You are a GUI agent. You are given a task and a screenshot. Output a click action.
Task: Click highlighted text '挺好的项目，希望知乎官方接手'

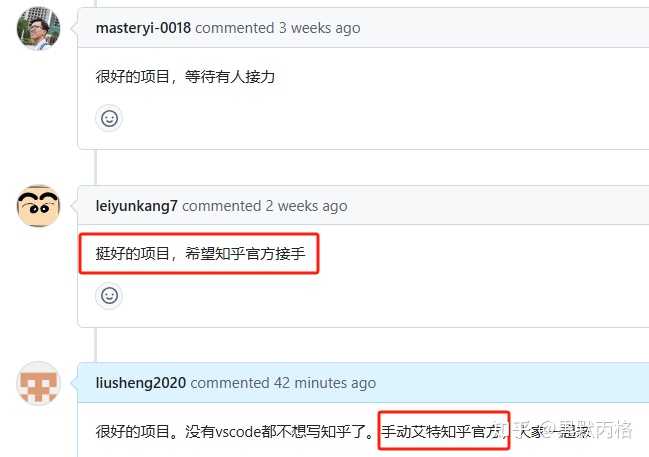point(200,253)
